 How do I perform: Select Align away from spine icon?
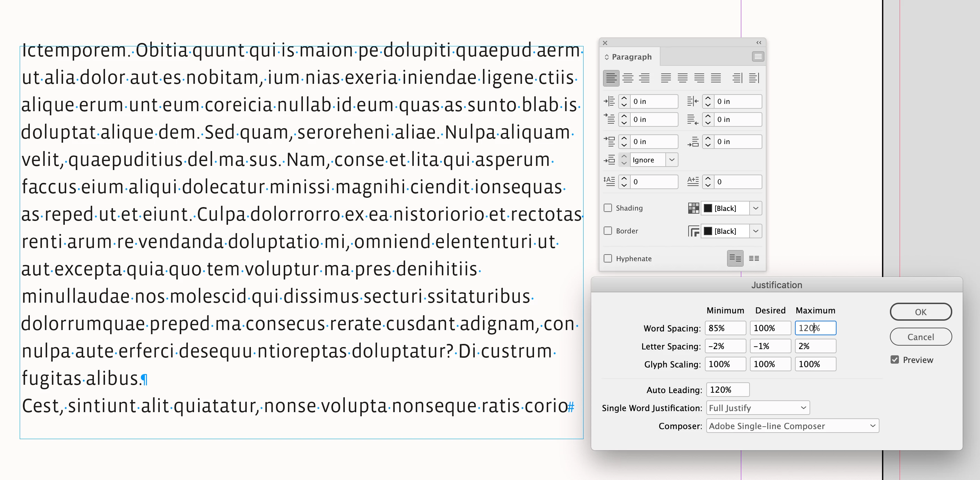pos(754,78)
